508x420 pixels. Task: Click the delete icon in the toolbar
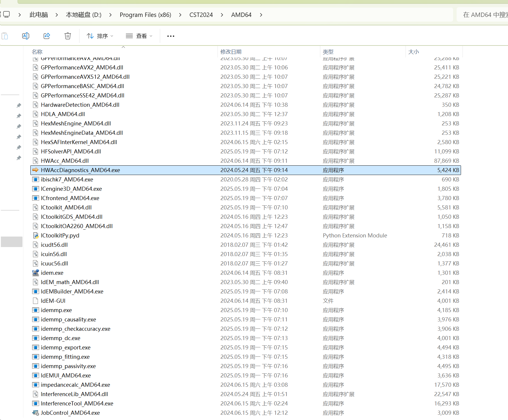click(67, 36)
